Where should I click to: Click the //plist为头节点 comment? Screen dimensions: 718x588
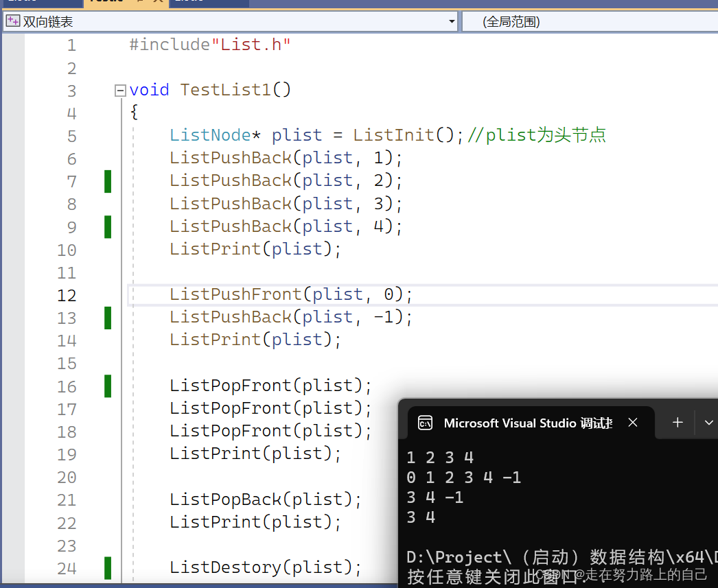click(x=537, y=135)
